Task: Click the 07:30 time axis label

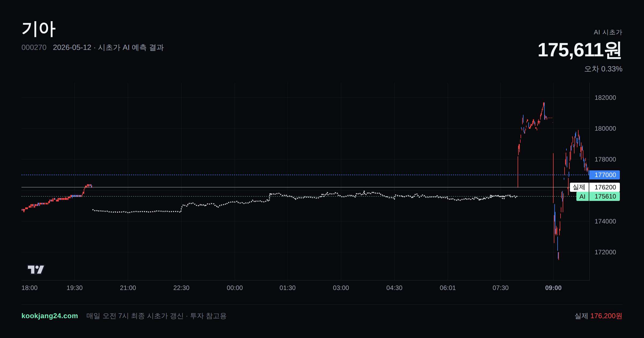Action: coord(501,288)
